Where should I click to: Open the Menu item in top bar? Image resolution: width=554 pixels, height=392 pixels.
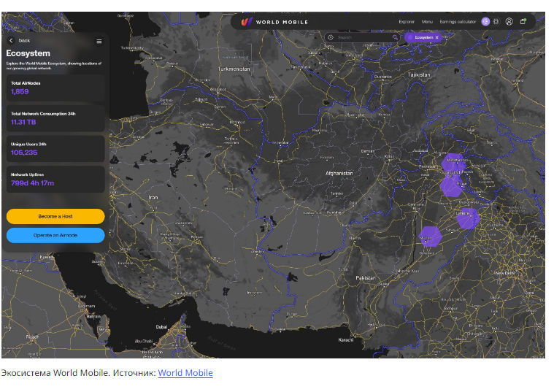tap(427, 22)
